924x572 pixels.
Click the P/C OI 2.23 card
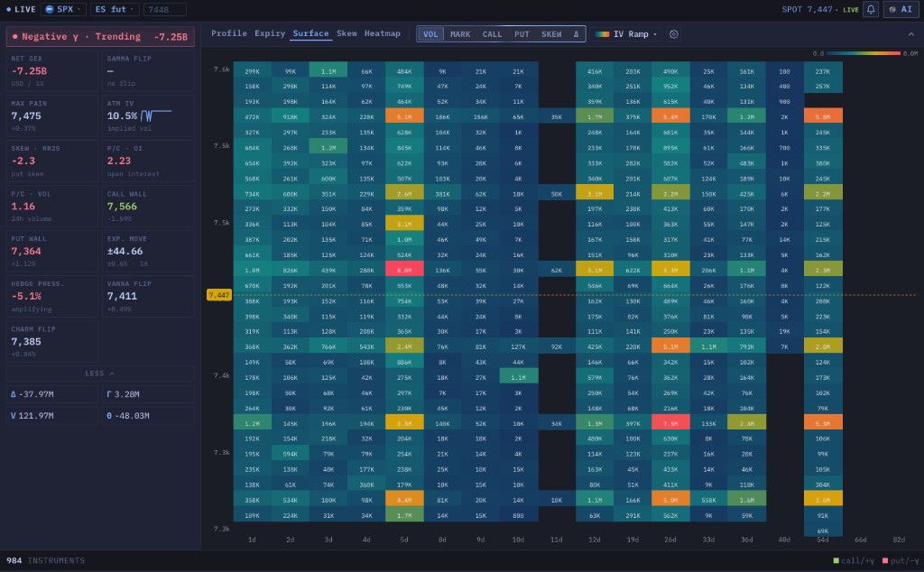(x=149, y=161)
